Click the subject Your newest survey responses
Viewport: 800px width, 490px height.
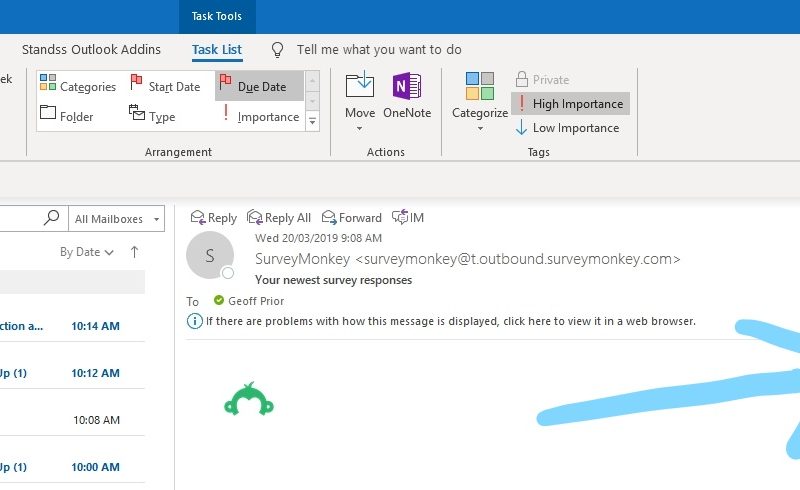[x=334, y=280]
